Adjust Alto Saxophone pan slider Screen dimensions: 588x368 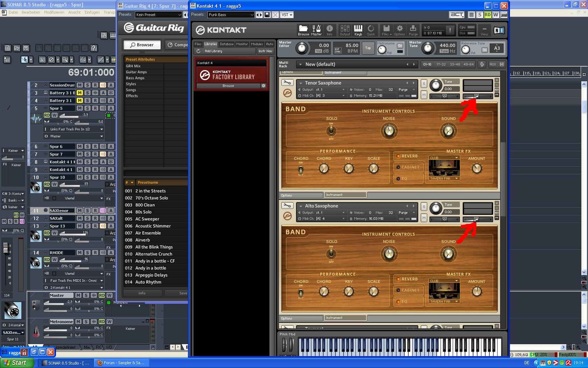click(x=444, y=219)
